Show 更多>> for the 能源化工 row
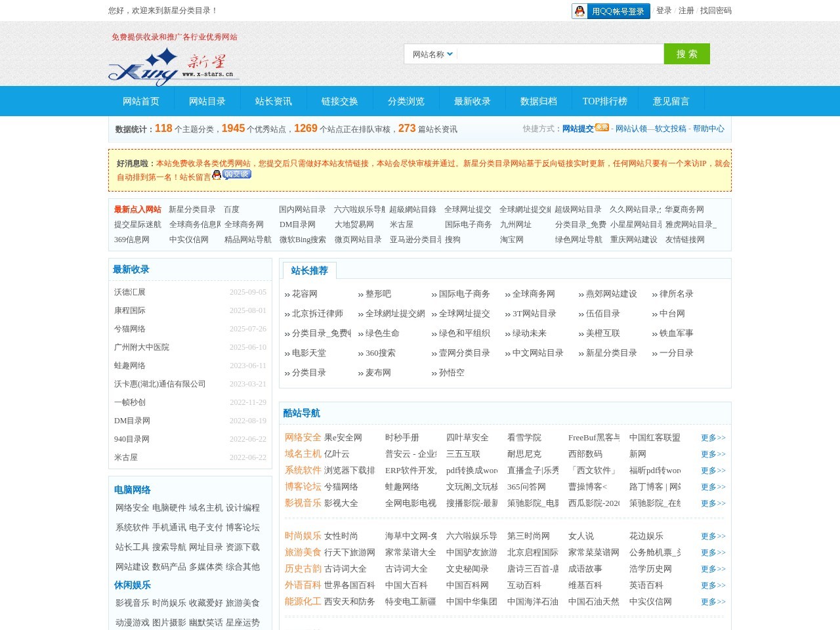 click(x=713, y=602)
